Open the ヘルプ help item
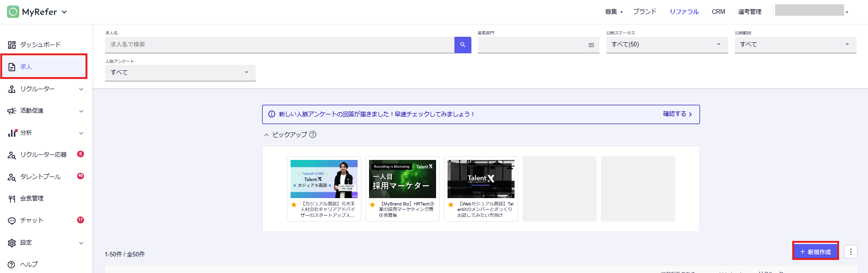Image resolution: width=868 pixels, height=273 pixels. 28,265
